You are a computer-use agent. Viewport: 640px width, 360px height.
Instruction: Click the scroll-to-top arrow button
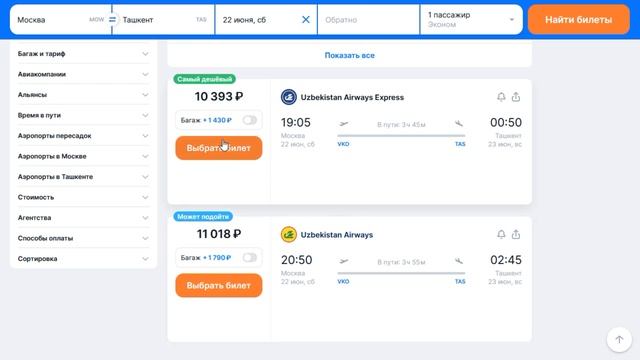(619, 339)
